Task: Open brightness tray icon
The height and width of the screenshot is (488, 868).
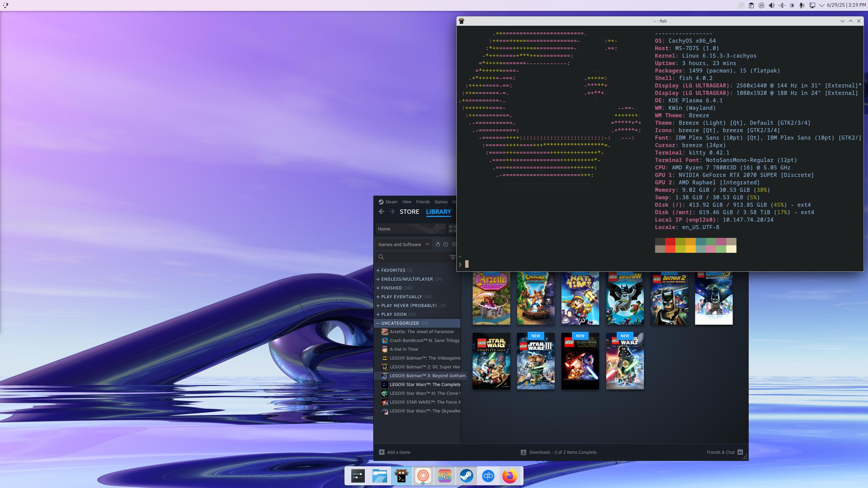Action: (x=792, y=5)
